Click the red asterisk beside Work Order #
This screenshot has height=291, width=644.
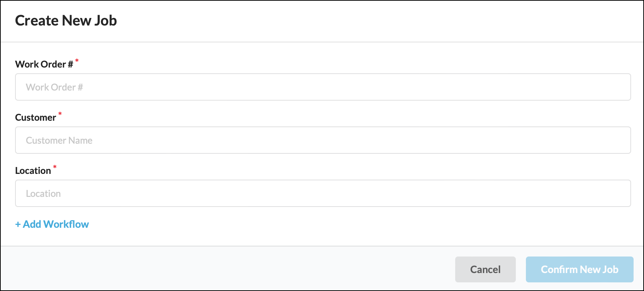click(77, 61)
